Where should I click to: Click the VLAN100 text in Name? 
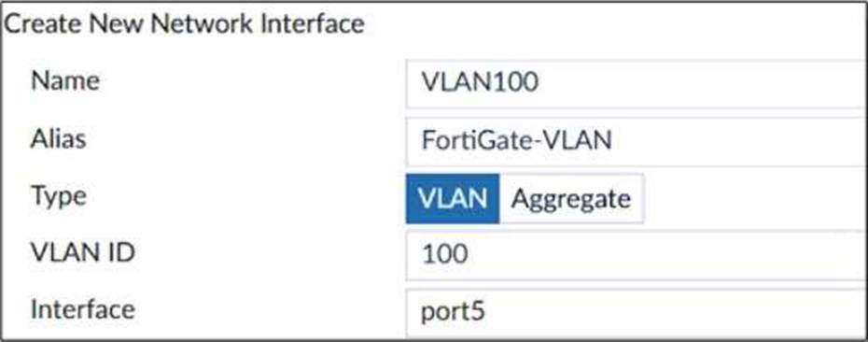tap(480, 83)
